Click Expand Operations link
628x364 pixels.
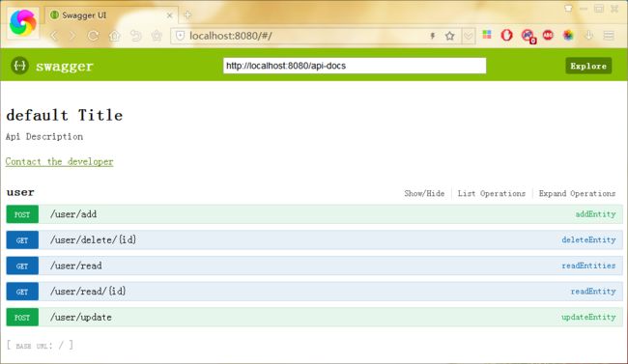click(577, 193)
